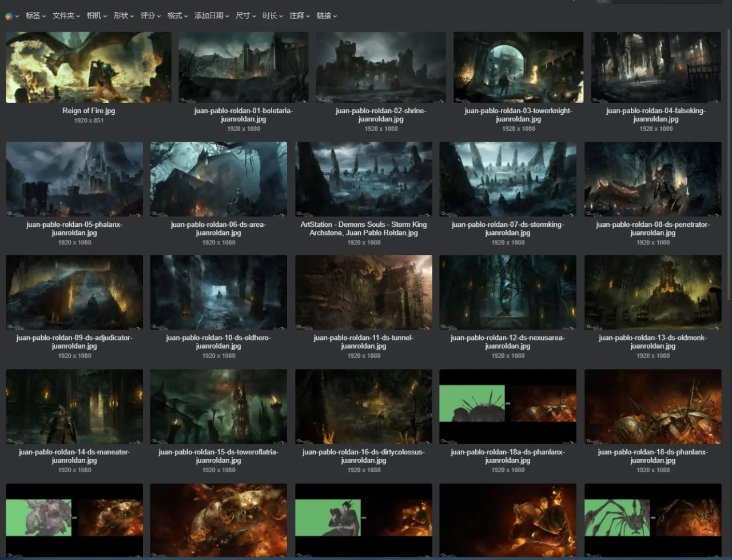Click the juan-pablo-roldan-09-ds-adjudicator filename
732x560 pixels.
[74, 342]
